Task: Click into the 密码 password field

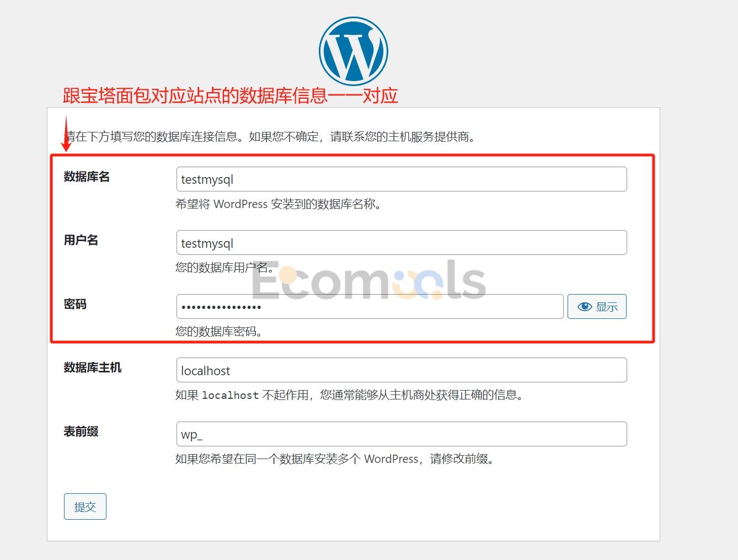Action: [370, 306]
